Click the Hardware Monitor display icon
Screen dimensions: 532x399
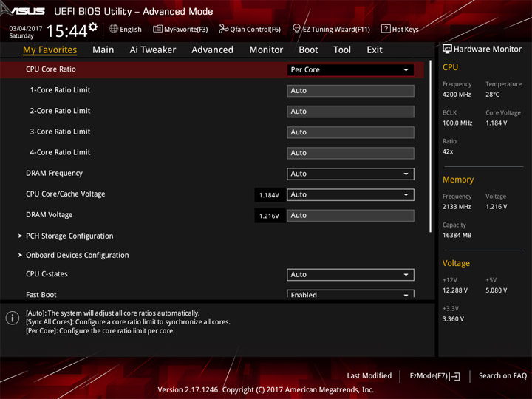(x=447, y=50)
